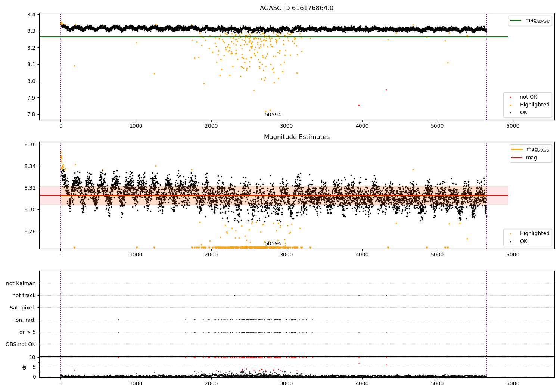Select the mag AGASC legend label in top plot
560x392 pixels.
(x=537, y=21)
